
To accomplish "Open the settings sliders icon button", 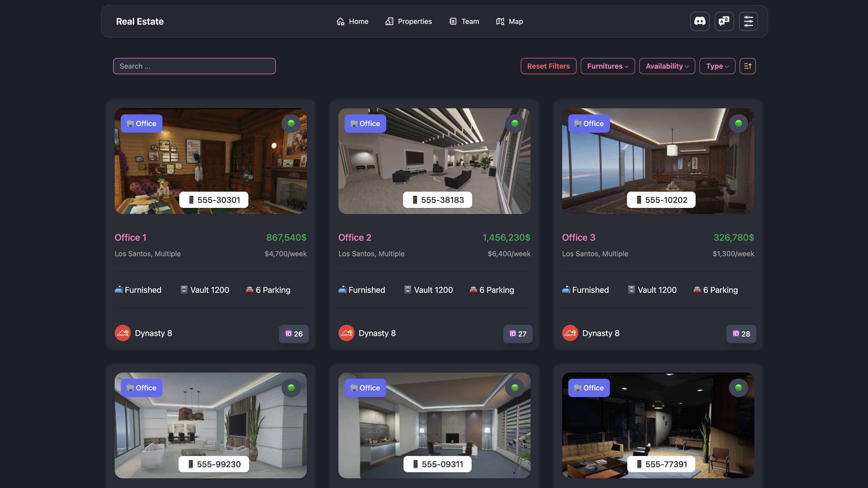I will click(748, 21).
